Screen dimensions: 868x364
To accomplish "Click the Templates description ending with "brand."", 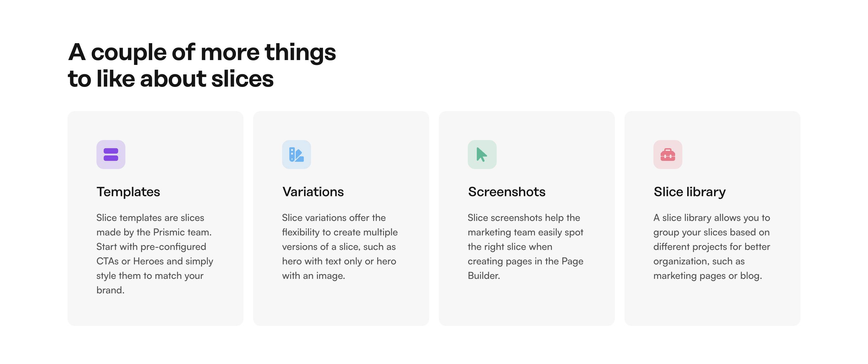I will 155,254.
